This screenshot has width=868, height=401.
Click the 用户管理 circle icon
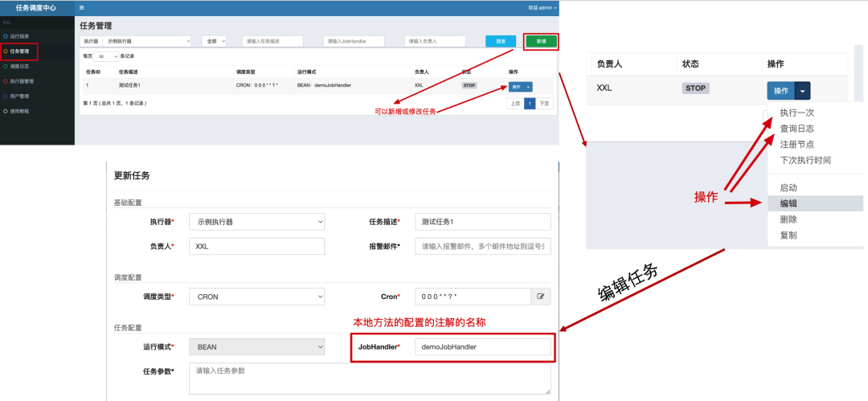[x=6, y=96]
